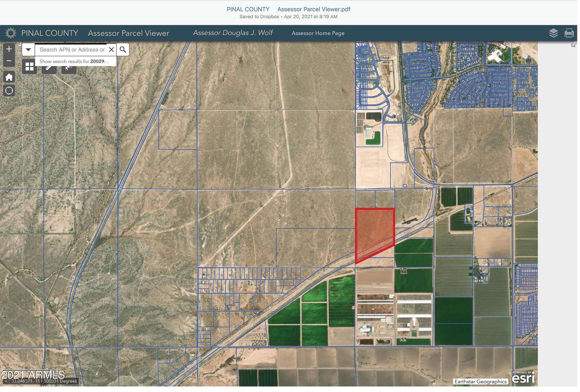Click the Pinal County gear logo

11,32
